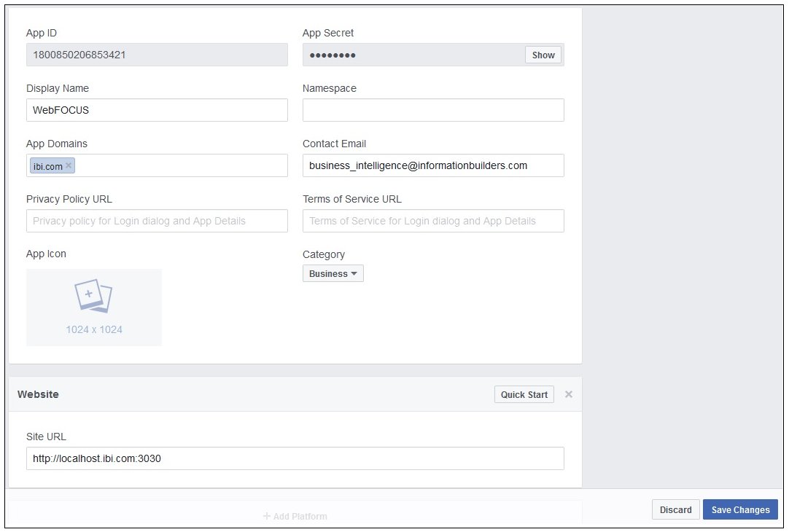Image resolution: width=789 pixels, height=532 pixels.
Task: Click the Display Name label
Action: tap(58, 88)
